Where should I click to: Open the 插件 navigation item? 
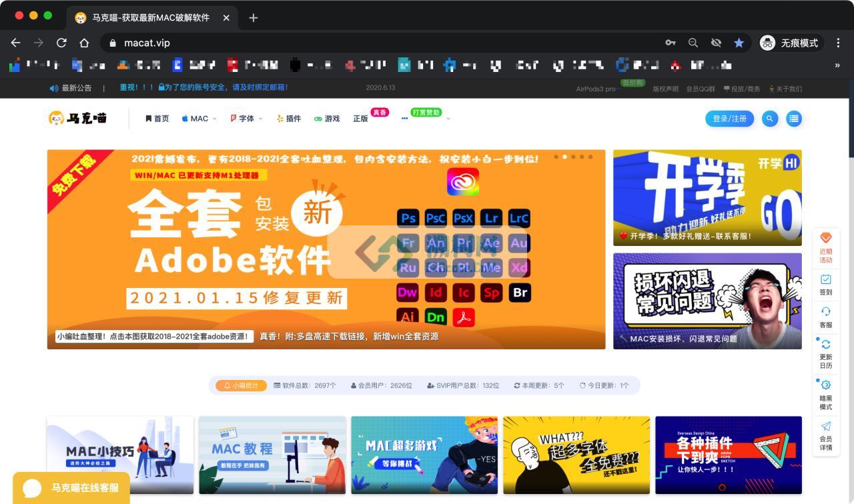click(289, 119)
